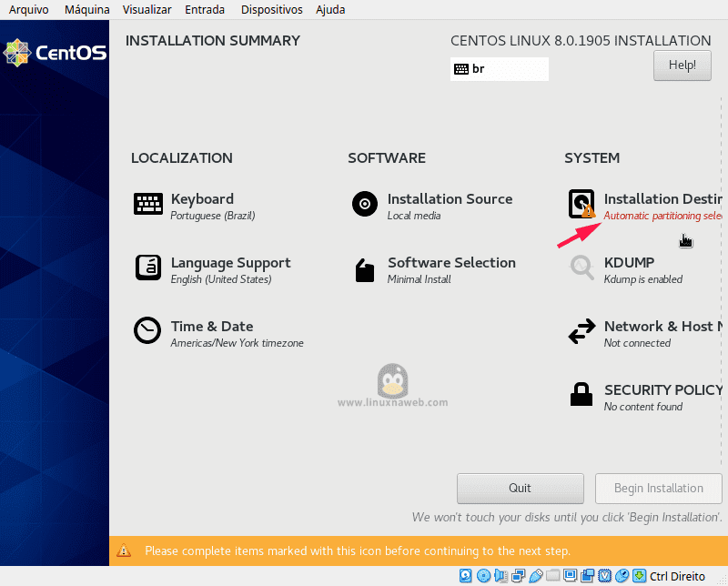Click the Begin Installation button
728x586 pixels.
[x=658, y=488]
